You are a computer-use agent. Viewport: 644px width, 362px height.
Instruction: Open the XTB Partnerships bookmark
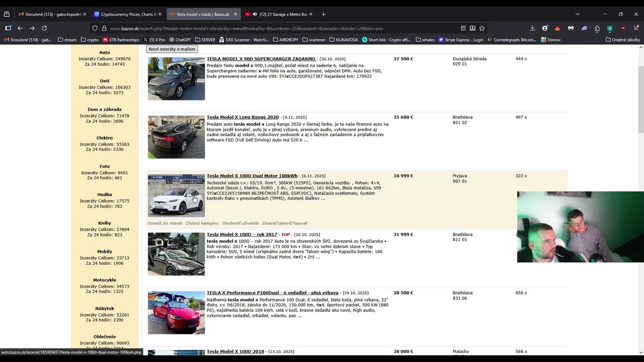(121, 40)
